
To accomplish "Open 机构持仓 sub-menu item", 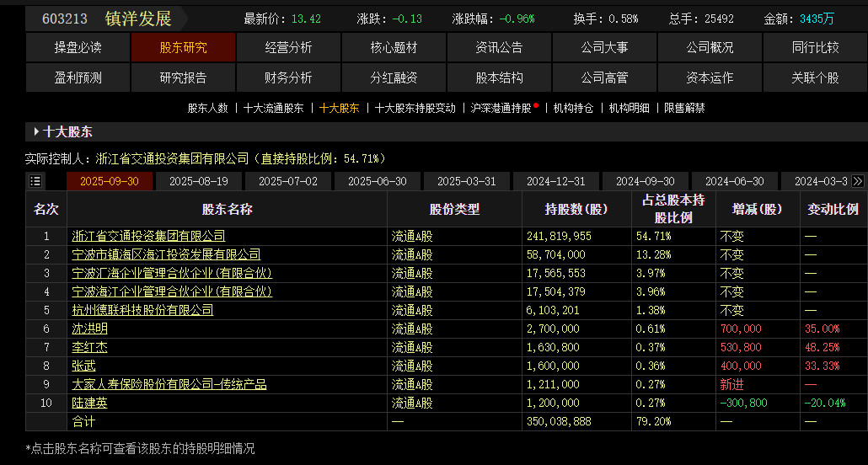I will [x=573, y=108].
